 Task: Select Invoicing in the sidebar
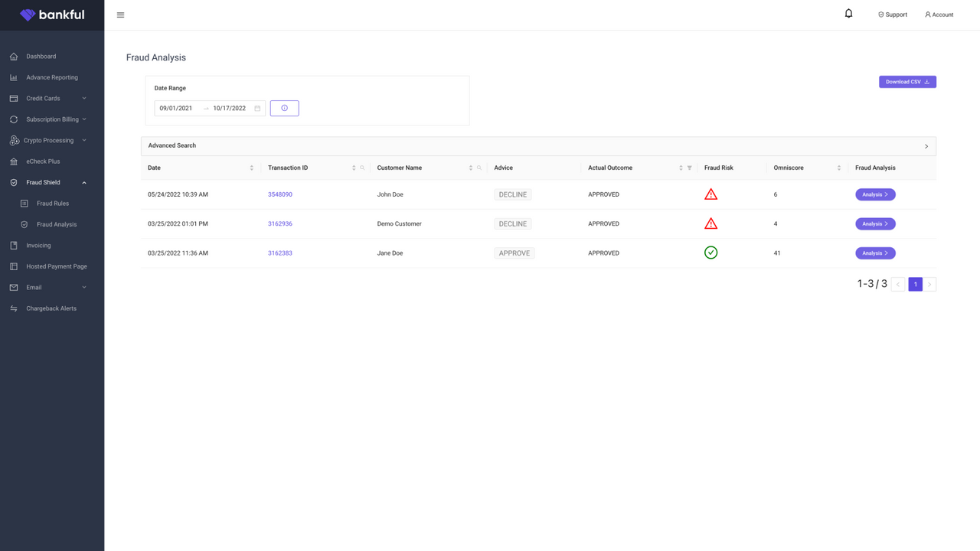tap(37, 245)
